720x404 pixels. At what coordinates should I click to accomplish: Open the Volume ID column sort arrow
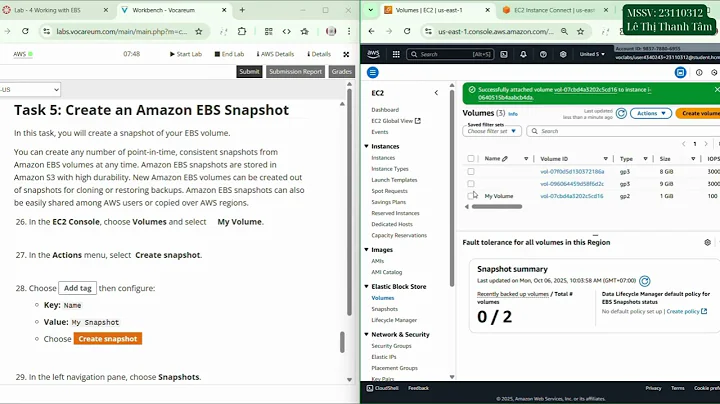click(605, 159)
